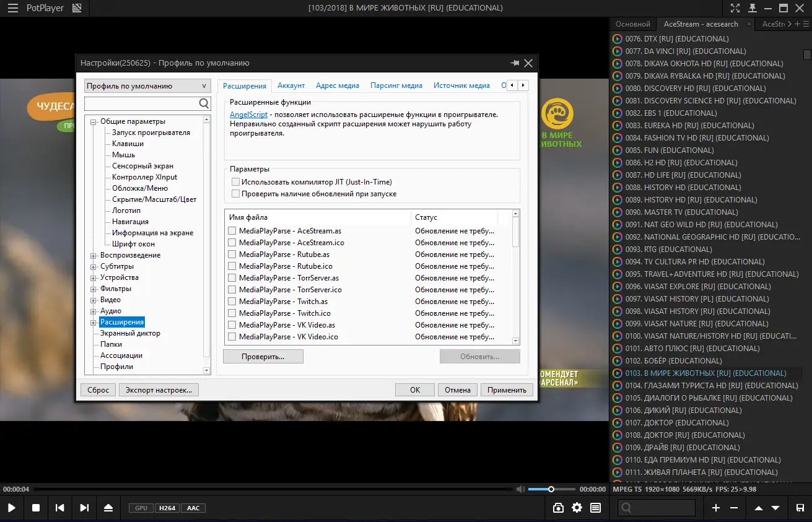Click the plus icon to add playlist item

pos(716,508)
